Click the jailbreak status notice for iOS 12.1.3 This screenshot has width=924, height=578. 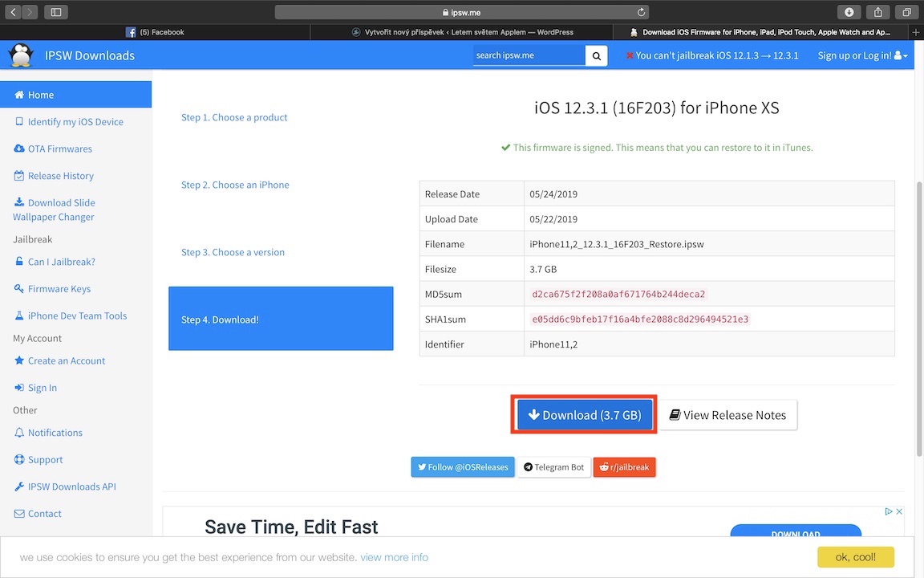click(x=712, y=55)
